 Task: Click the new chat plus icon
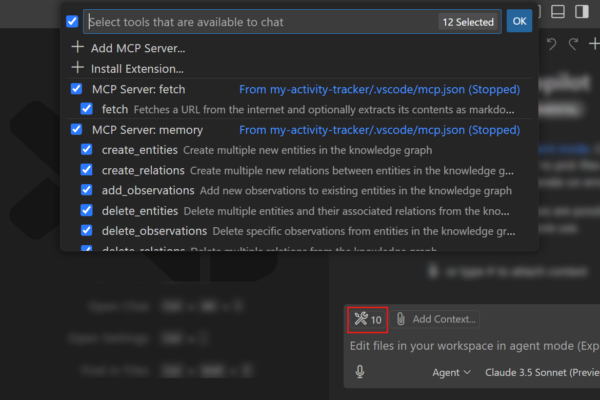click(594, 44)
